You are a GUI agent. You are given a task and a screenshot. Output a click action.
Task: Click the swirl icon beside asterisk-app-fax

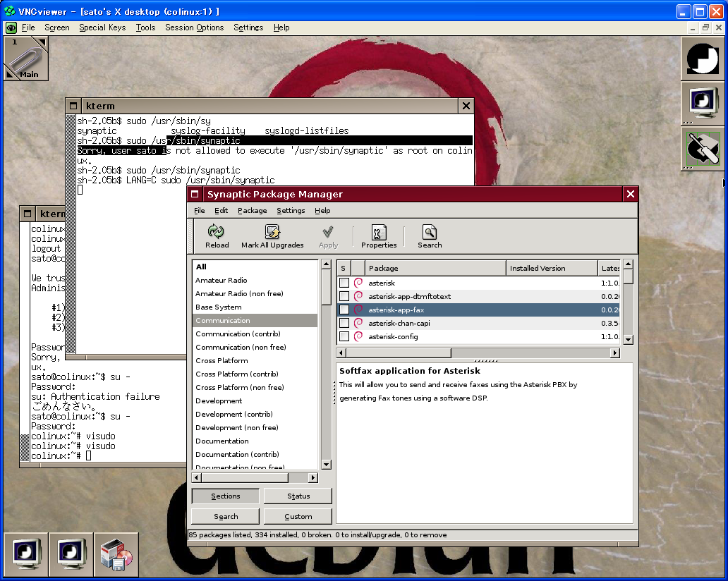click(358, 310)
